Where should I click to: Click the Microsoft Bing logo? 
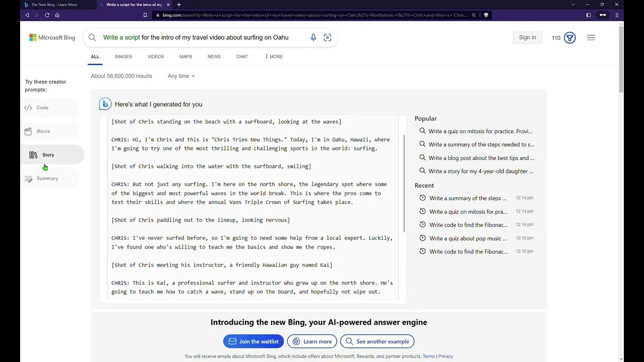pyautogui.click(x=52, y=38)
